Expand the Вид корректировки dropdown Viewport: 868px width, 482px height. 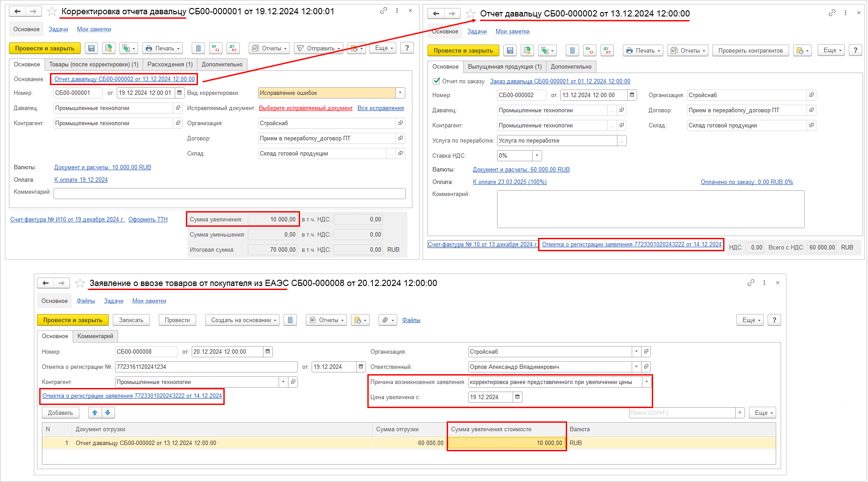coord(400,93)
